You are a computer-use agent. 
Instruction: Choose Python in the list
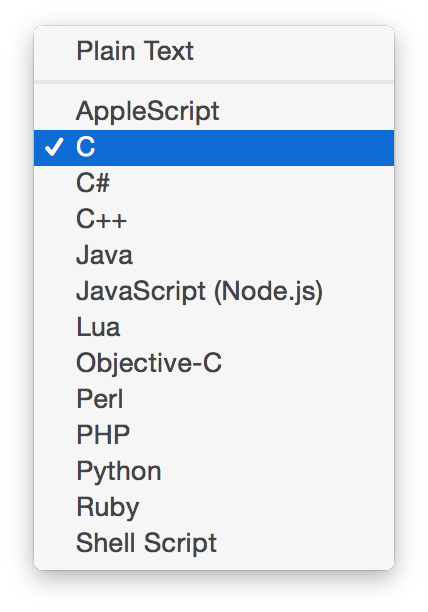coord(214,471)
